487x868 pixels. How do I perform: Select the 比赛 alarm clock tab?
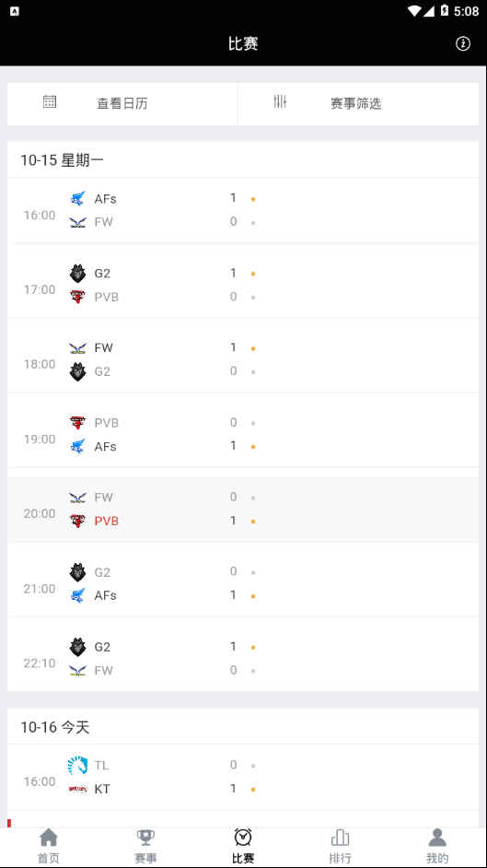[243, 847]
